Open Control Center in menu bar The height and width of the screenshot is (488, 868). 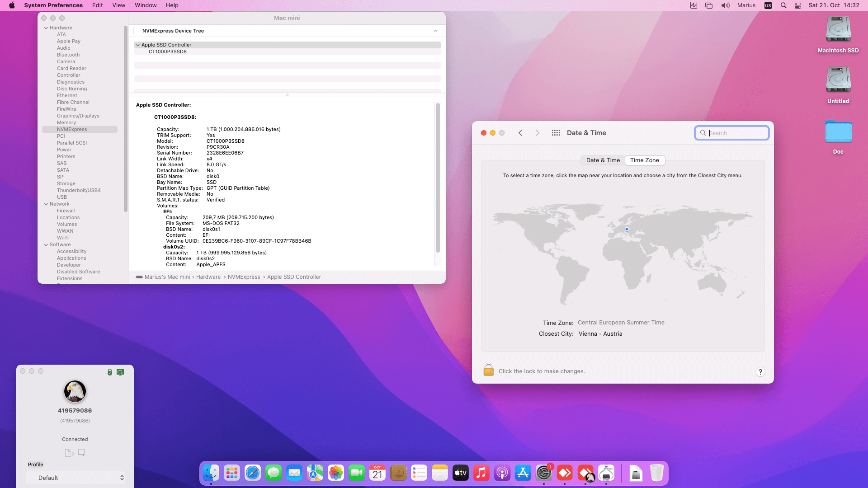point(797,5)
